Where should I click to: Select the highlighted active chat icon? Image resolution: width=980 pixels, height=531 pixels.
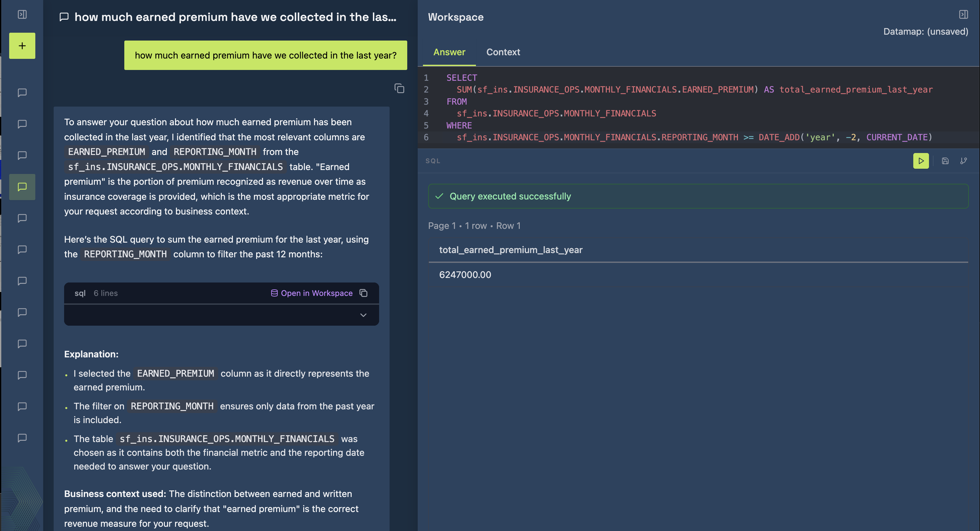pos(22,187)
